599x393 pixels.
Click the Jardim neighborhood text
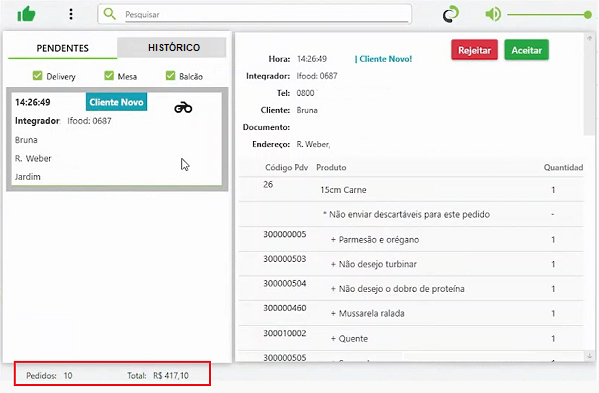(x=28, y=177)
